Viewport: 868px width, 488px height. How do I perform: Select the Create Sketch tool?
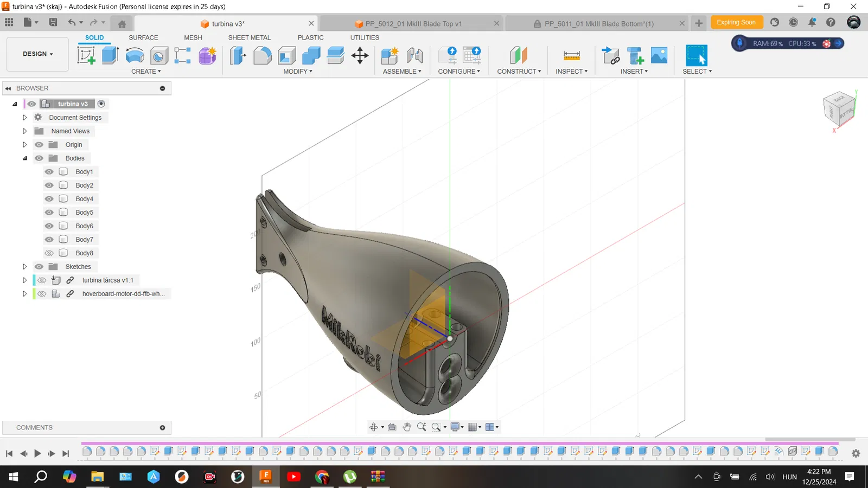[86, 55]
